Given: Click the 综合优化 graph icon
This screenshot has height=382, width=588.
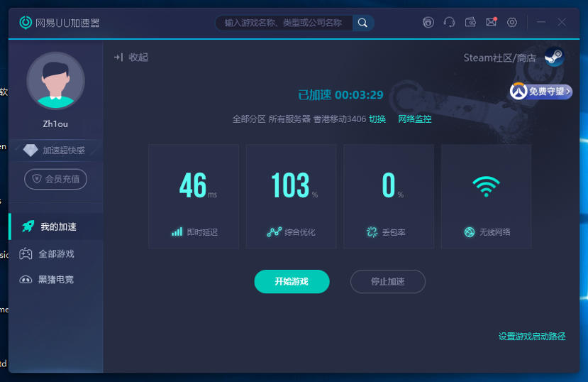Looking at the screenshot, I should tap(274, 232).
